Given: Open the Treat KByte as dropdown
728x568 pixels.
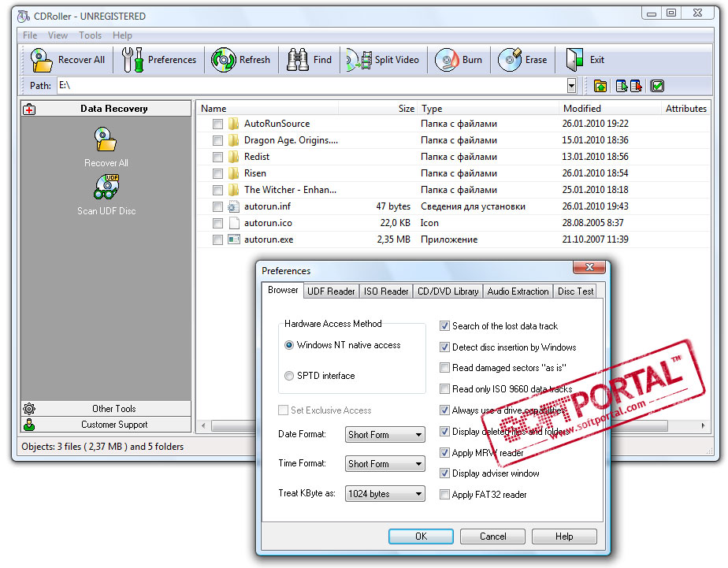Looking at the screenshot, I should click(x=385, y=494).
